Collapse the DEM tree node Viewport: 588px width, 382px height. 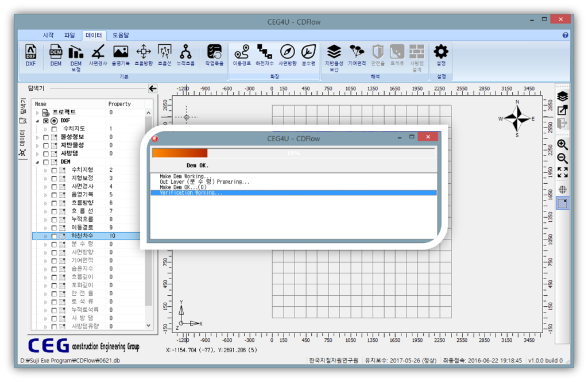[37, 162]
